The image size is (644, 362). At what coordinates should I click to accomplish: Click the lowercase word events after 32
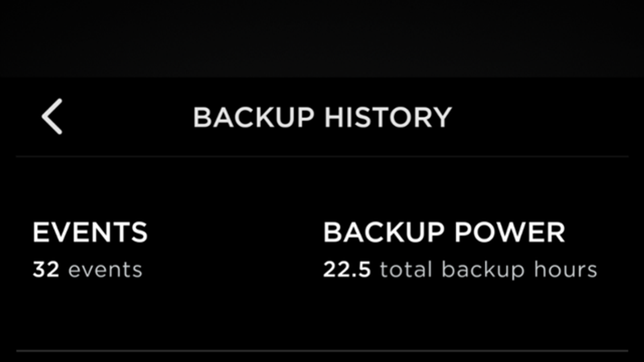point(105,270)
